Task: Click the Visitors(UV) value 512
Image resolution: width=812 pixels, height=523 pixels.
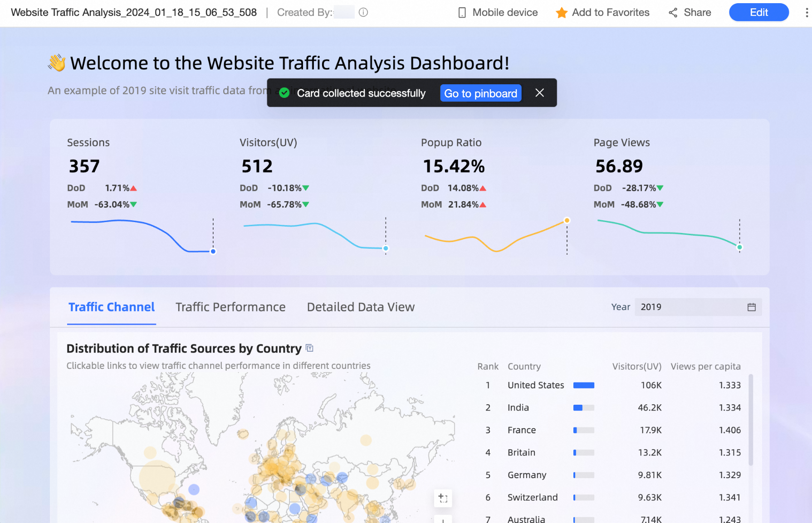Action: (x=257, y=166)
